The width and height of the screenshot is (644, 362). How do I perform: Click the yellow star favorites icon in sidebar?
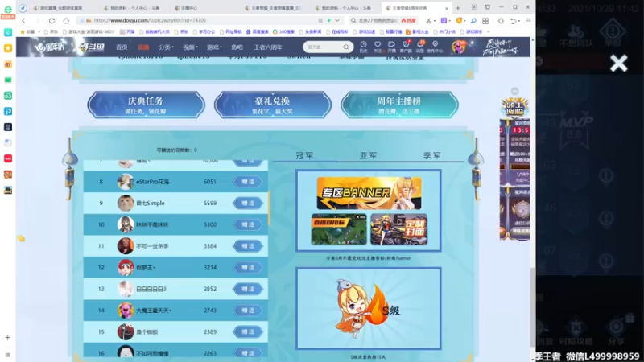[x=8, y=48]
